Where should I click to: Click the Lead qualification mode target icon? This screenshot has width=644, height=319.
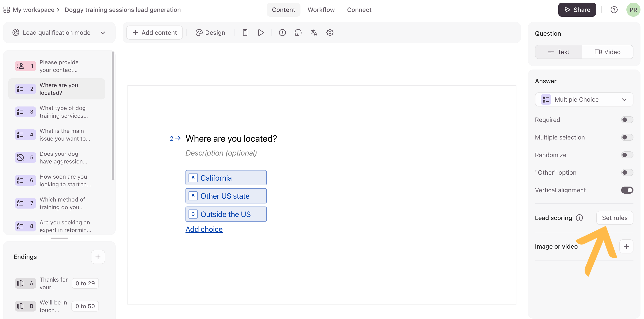point(16,33)
